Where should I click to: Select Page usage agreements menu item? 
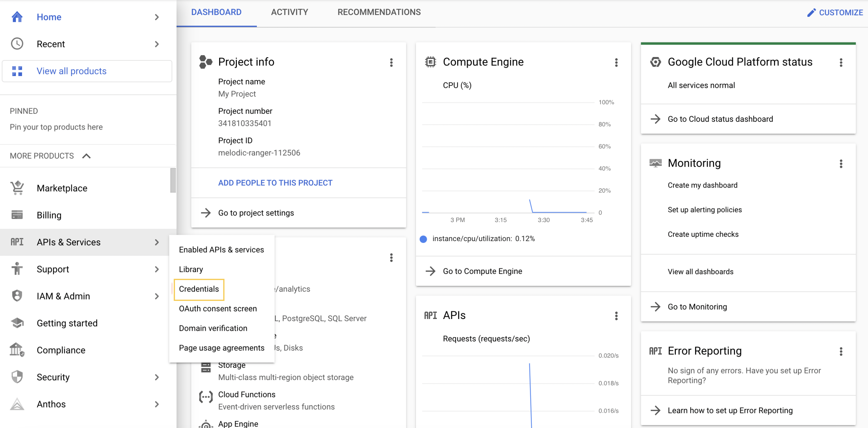coord(221,347)
